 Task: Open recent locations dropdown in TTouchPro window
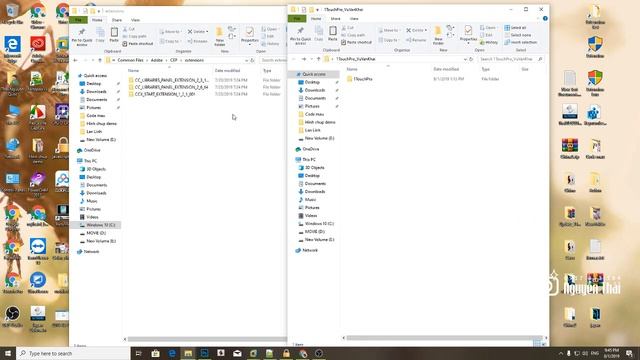[311, 59]
